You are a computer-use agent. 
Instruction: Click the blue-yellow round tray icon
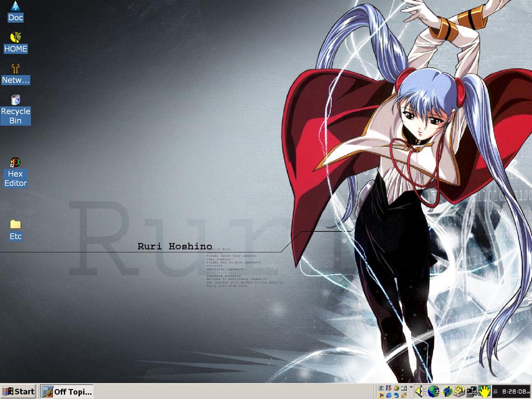coord(447,392)
